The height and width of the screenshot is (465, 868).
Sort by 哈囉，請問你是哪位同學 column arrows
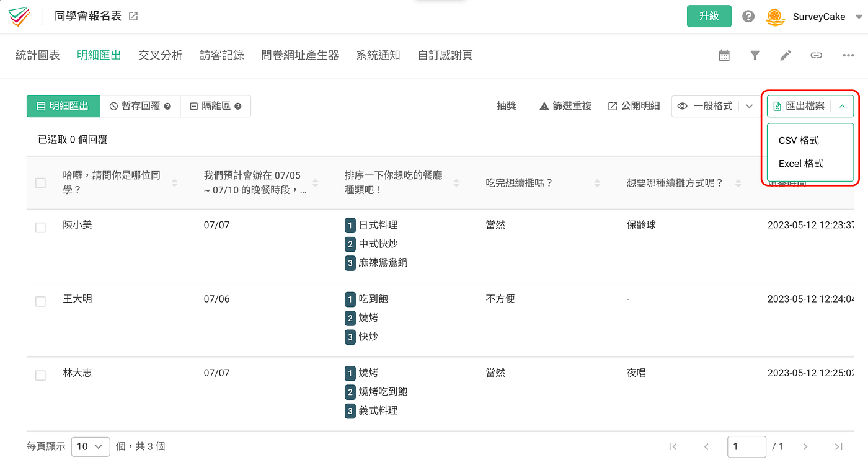click(x=174, y=183)
